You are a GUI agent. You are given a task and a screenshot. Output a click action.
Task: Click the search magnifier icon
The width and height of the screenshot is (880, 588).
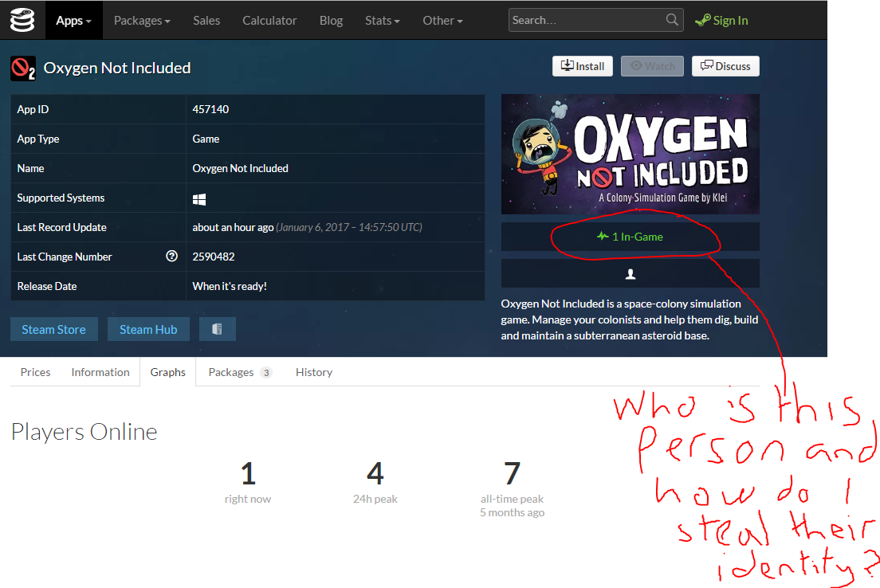[673, 20]
